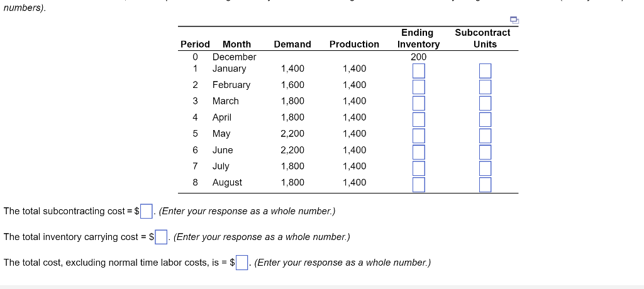Select the total inventory carrying cost field
The image size is (644, 289).
161,237
